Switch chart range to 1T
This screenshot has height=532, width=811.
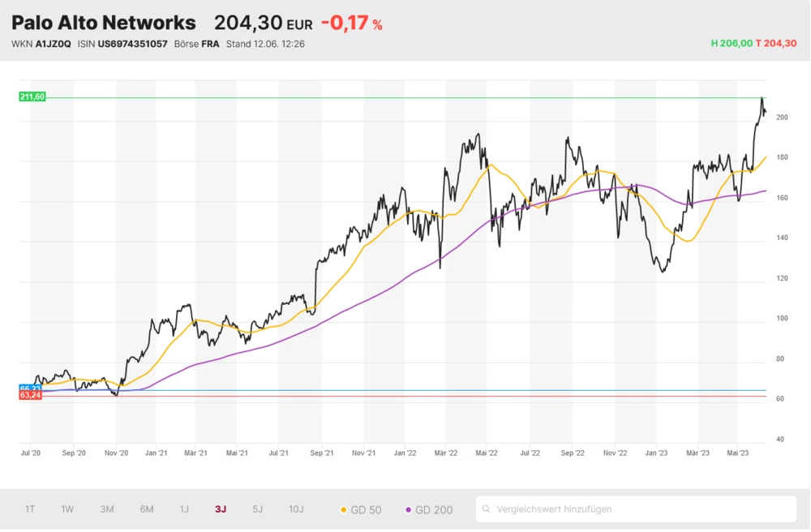pos(30,509)
